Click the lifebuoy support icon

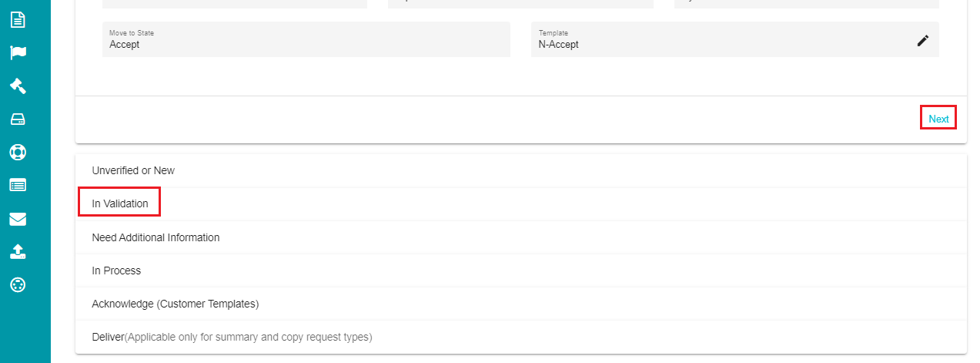coord(18,152)
